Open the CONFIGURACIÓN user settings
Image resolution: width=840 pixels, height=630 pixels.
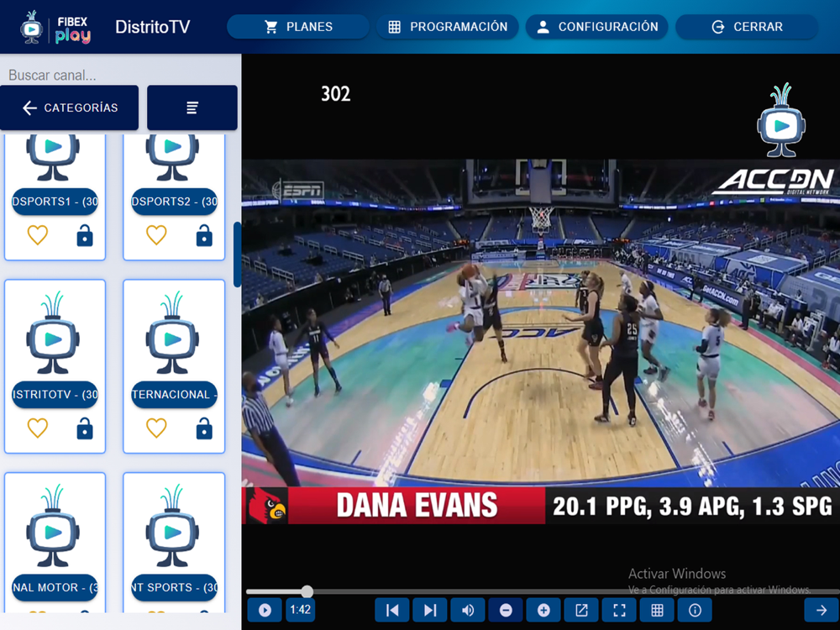pos(596,27)
